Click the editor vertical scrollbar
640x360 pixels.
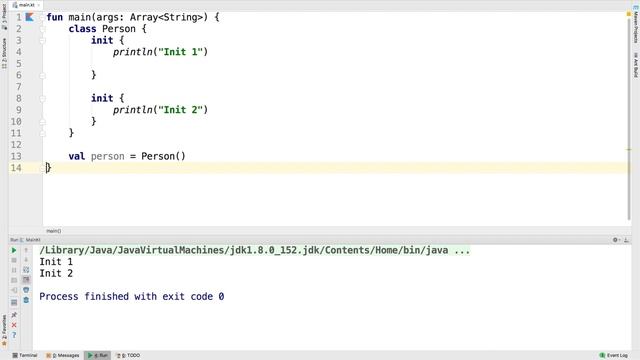[629, 120]
